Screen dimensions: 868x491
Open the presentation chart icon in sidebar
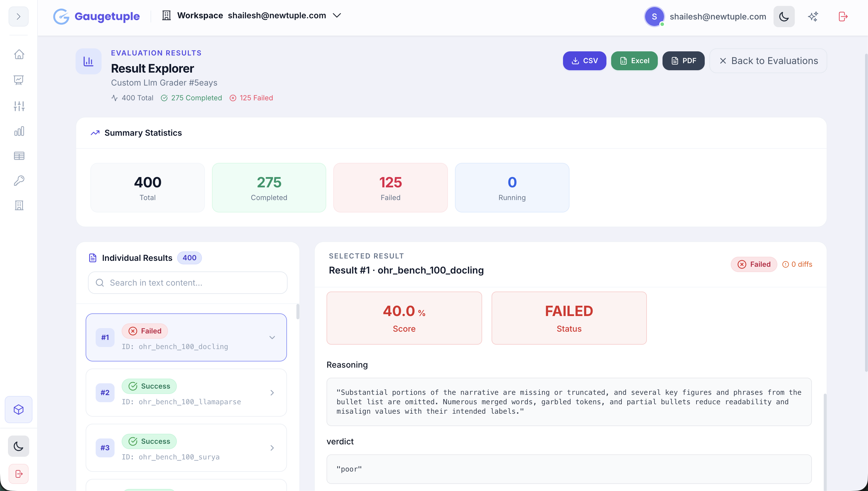coord(19,80)
